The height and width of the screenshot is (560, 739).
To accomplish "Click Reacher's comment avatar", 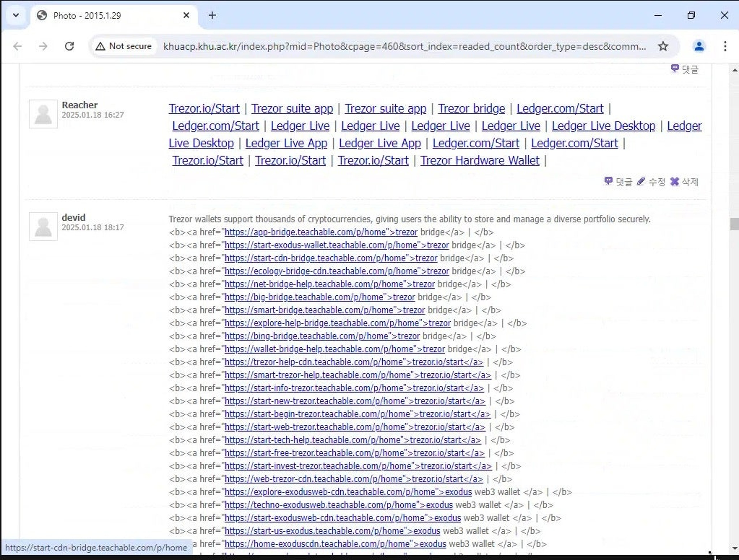I will tap(43, 114).
